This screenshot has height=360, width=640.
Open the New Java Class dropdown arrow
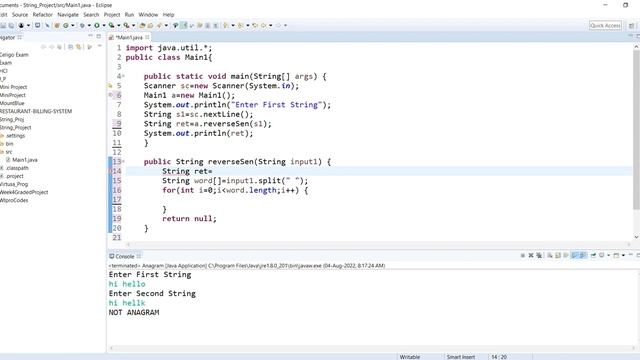click(x=73, y=25)
